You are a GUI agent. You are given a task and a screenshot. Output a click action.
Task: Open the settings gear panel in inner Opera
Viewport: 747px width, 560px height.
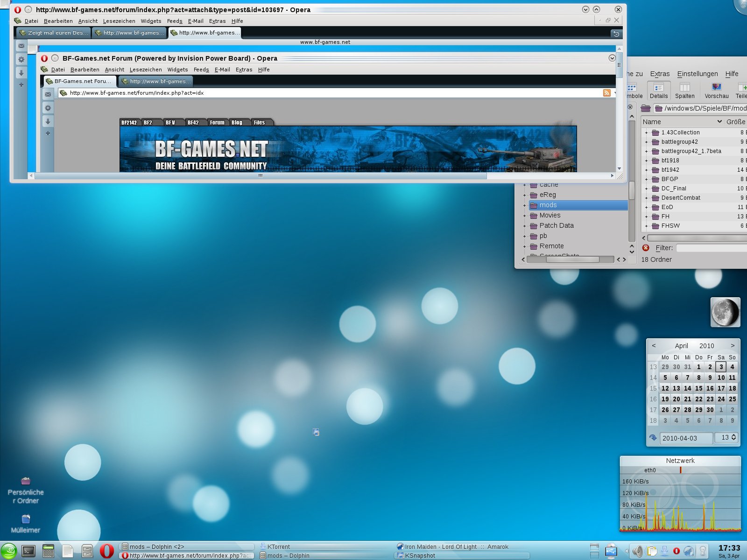[48, 108]
